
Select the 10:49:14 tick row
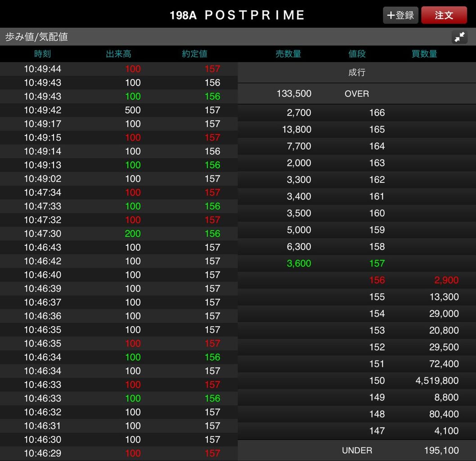click(119, 151)
